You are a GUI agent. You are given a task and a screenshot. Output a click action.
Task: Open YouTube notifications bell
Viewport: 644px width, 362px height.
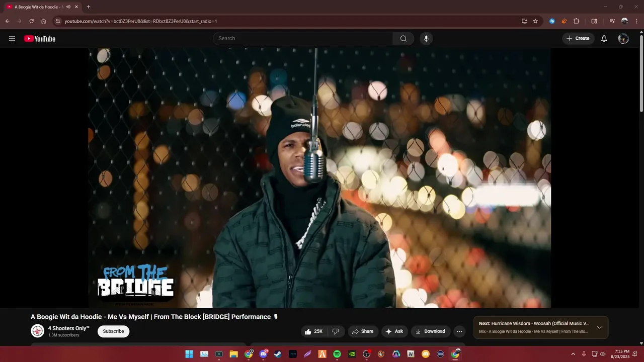click(604, 39)
